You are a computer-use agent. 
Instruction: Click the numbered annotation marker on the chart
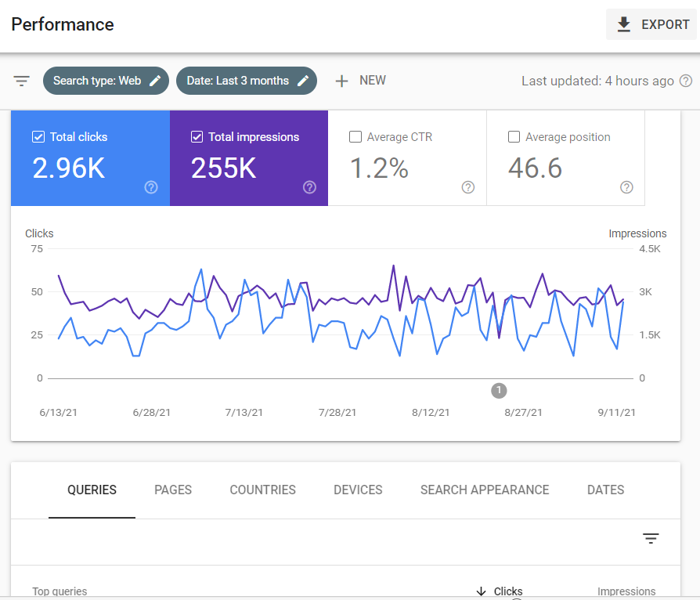(x=499, y=390)
